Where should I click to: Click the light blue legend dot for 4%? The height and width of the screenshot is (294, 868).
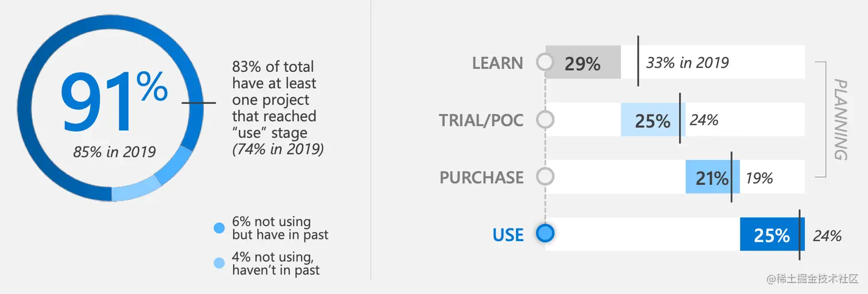click(x=219, y=264)
